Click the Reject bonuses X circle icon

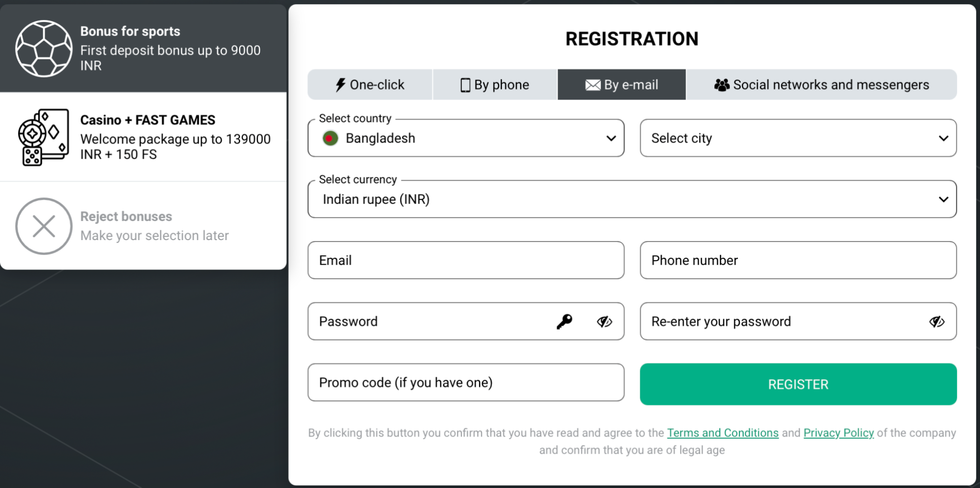[44, 226]
